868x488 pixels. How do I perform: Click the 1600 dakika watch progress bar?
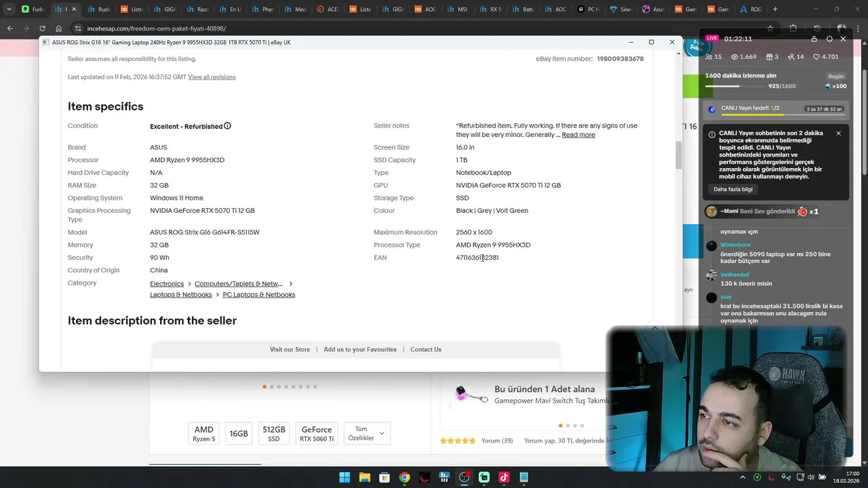pyautogui.click(x=736, y=87)
